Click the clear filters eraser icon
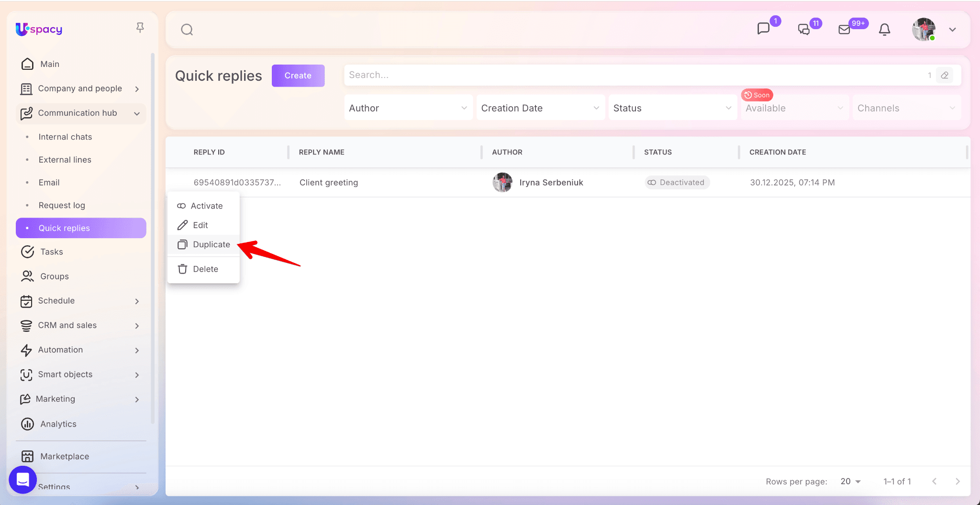980x505 pixels. coord(945,75)
